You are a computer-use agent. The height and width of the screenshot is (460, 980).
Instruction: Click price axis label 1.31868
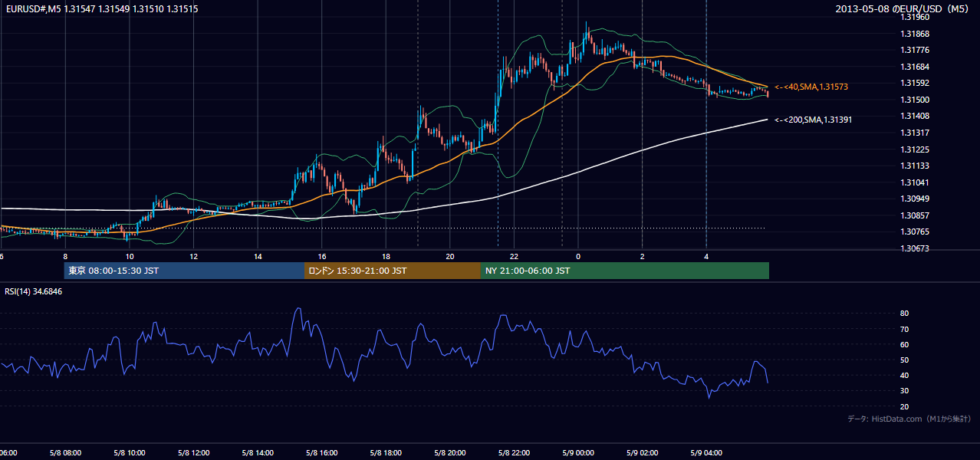click(x=915, y=34)
